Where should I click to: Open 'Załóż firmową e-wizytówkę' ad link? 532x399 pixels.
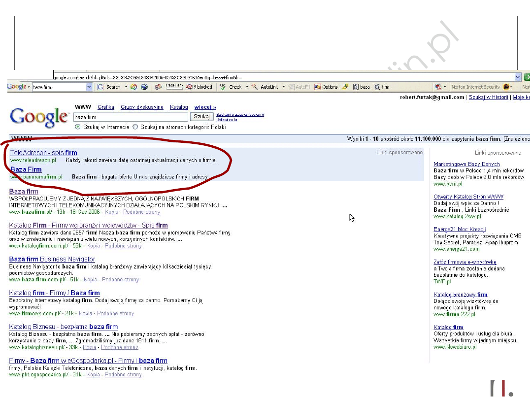point(465,262)
